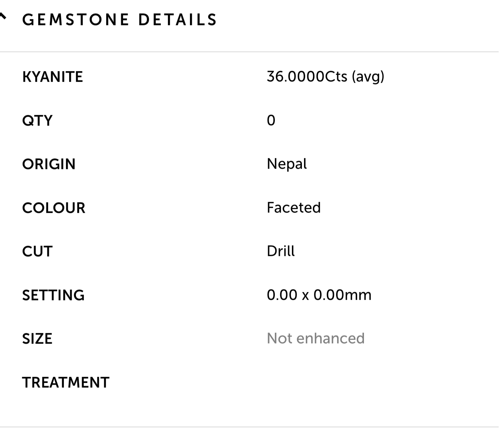Viewport: 504px width, 429px height.
Task: Select the COLOUR label
Action: pyautogui.click(x=54, y=208)
